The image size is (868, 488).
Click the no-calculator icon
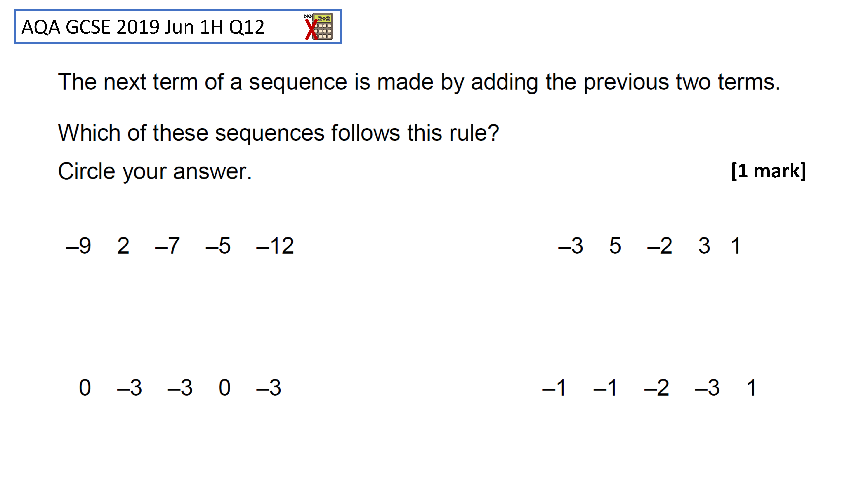point(318,27)
